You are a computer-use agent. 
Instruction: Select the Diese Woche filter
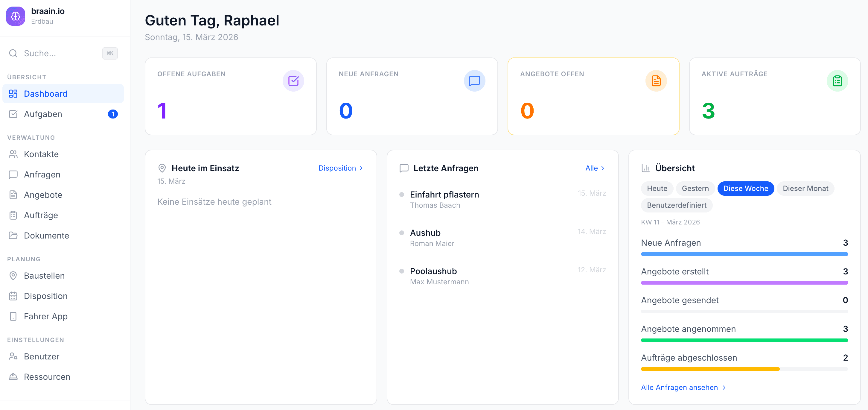click(746, 189)
